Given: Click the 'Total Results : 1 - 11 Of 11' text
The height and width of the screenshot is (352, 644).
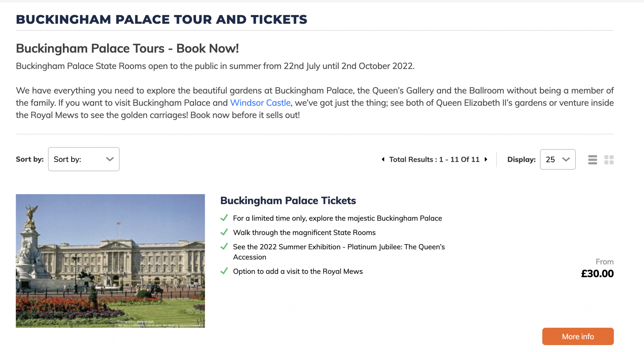Looking at the screenshot, I should (x=434, y=159).
